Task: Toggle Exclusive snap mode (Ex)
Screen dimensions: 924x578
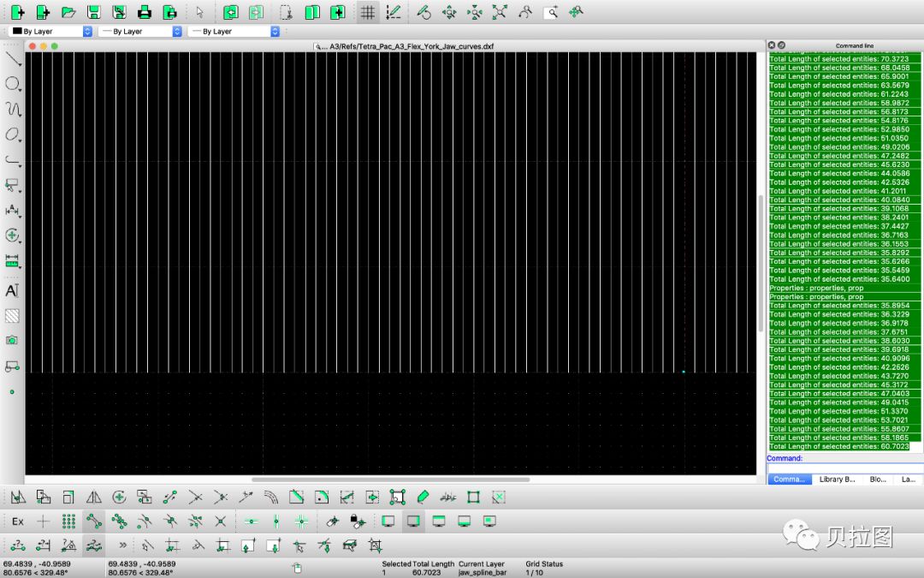Action: pos(18,521)
